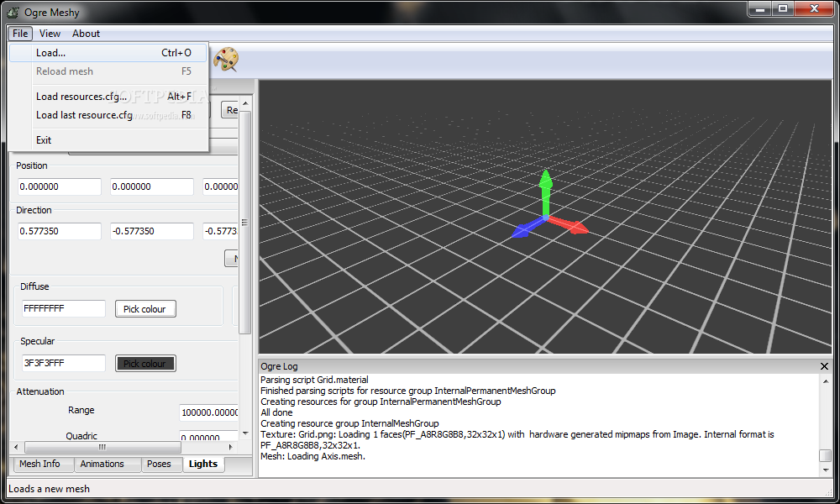Click the Diffuse hex value field
The width and height of the screenshot is (840, 504).
click(64, 308)
